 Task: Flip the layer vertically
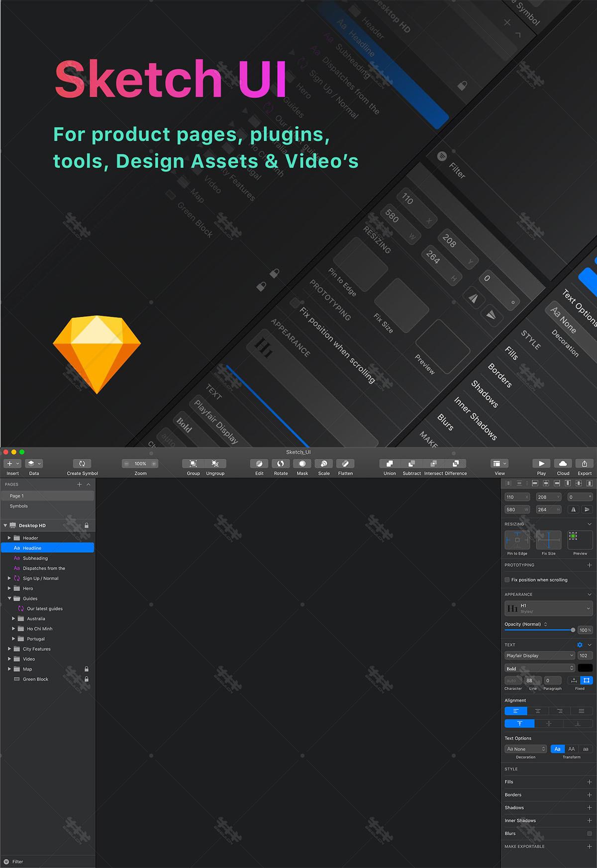pos(587,510)
